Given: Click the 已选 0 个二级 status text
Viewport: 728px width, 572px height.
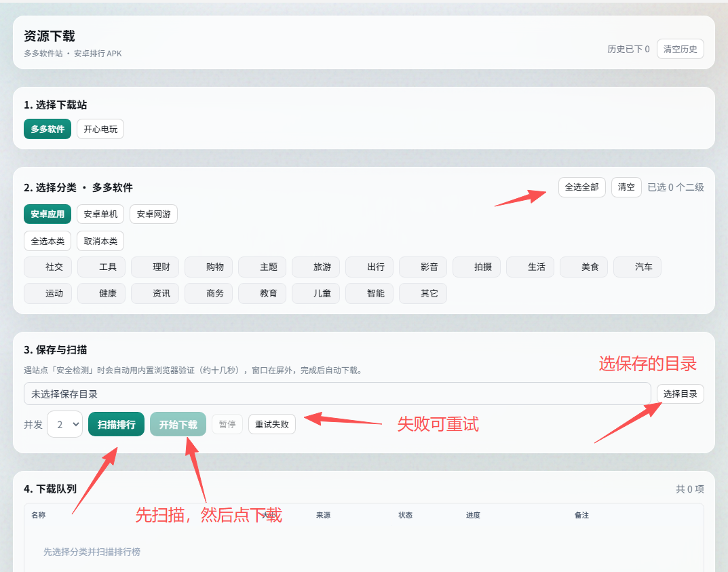Looking at the screenshot, I should click(x=676, y=187).
